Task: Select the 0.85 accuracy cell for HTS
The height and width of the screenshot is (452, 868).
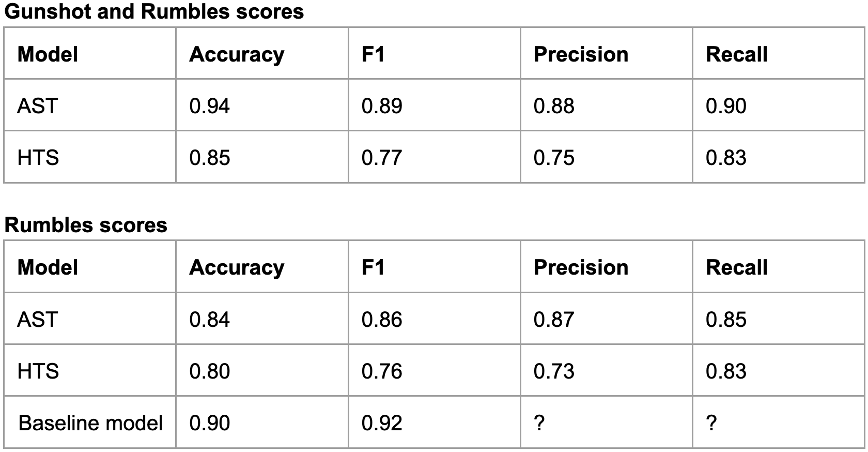Action: [x=210, y=157]
